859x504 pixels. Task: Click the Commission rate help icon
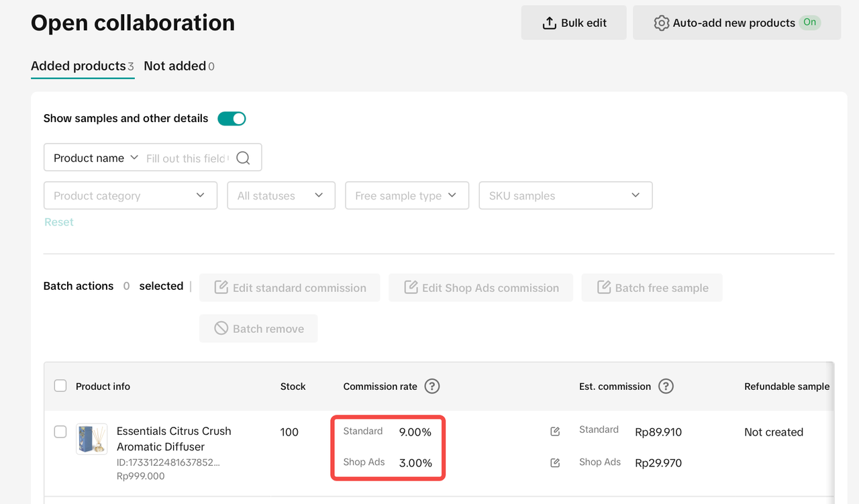(432, 387)
